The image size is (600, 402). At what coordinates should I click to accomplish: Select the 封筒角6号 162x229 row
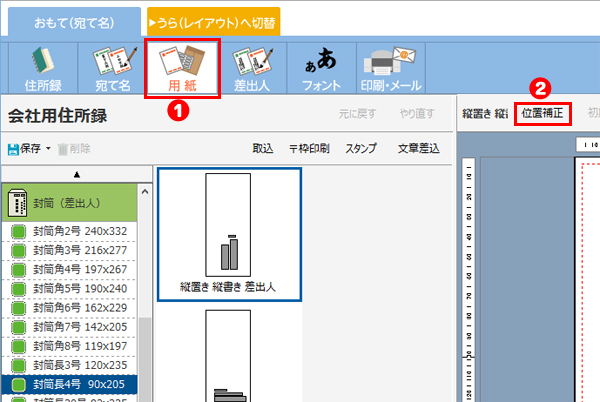click(x=69, y=308)
